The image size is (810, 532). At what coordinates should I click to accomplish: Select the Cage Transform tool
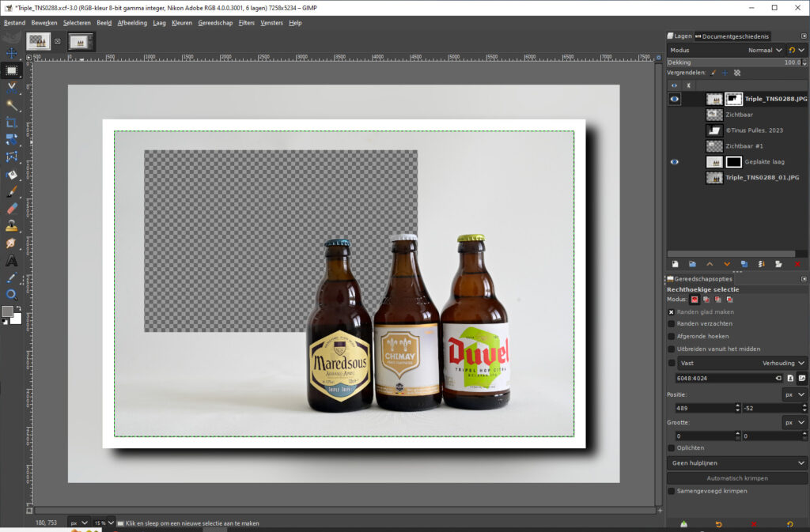point(11,157)
